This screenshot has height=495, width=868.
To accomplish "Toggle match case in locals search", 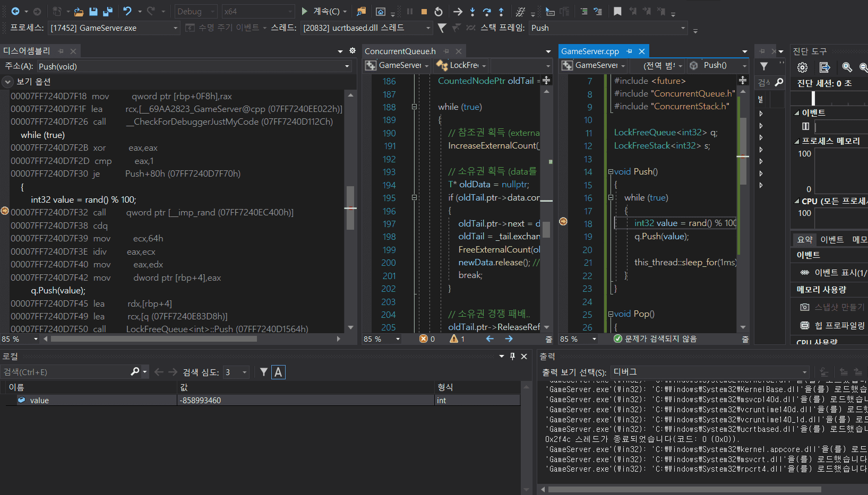I will [278, 372].
